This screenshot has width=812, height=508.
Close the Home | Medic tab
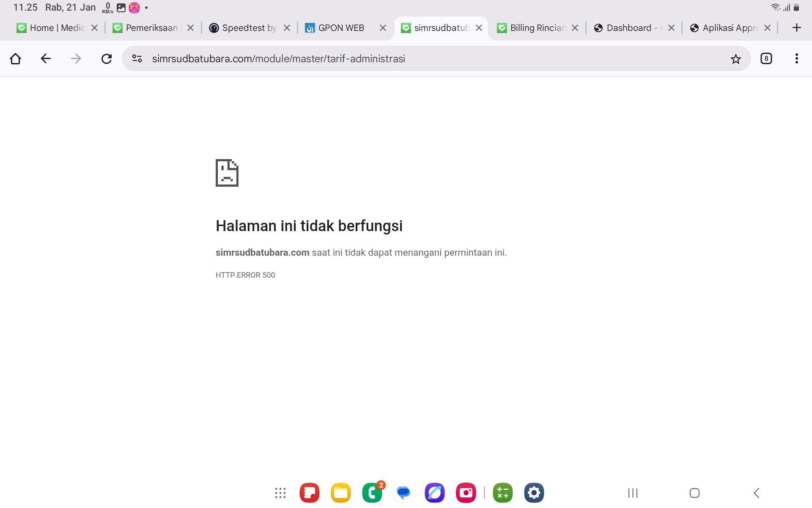95,28
